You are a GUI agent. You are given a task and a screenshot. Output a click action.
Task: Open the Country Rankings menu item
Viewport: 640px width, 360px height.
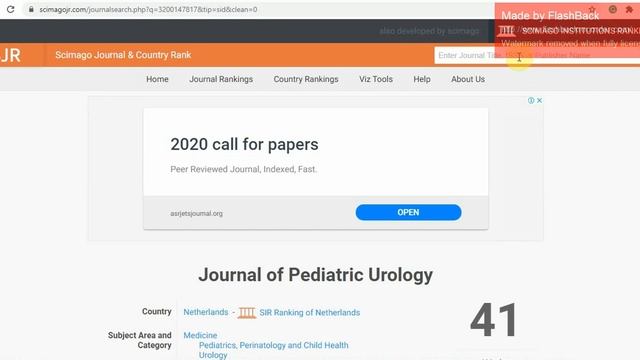[x=306, y=79]
